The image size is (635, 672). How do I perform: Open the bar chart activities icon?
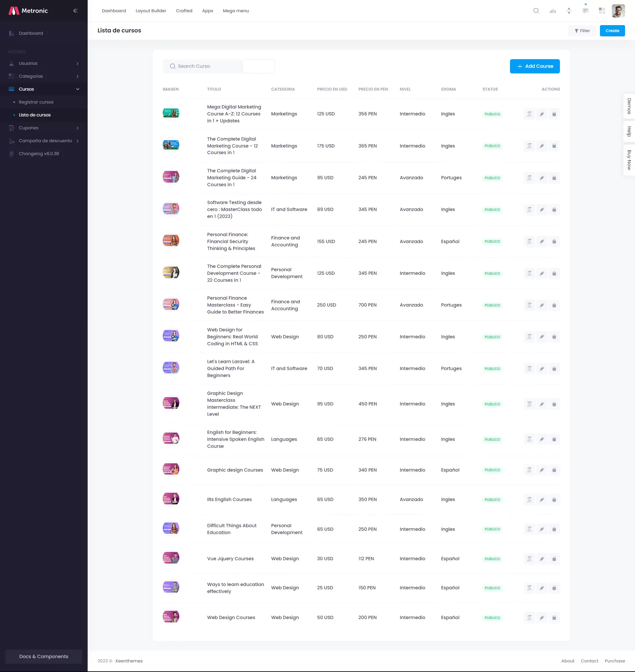553,11
